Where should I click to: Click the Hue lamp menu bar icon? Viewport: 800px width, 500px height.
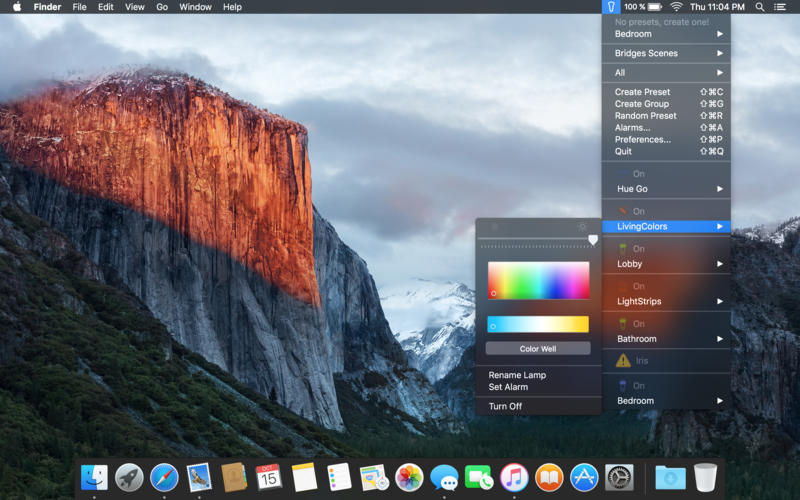(610, 7)
